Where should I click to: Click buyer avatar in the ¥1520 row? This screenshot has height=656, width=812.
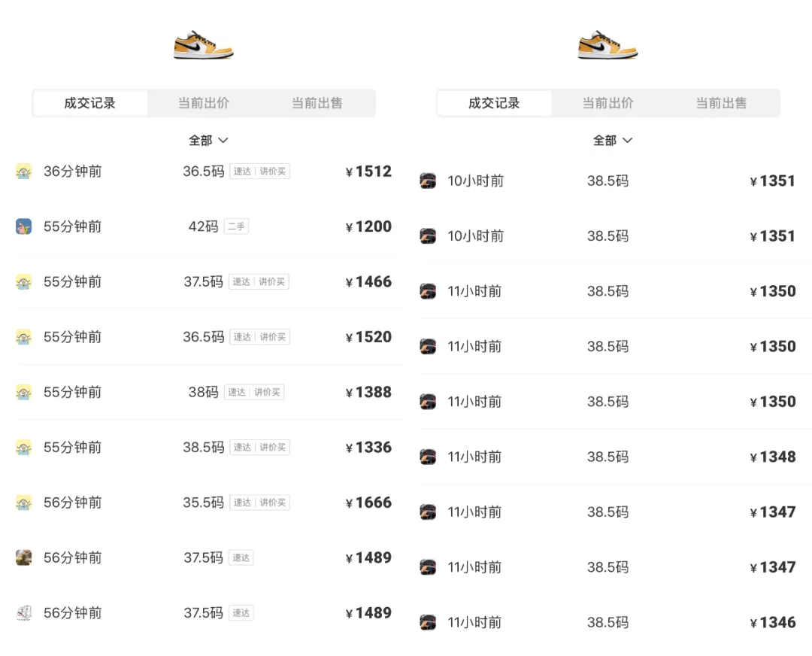click(x=23, y=337)
